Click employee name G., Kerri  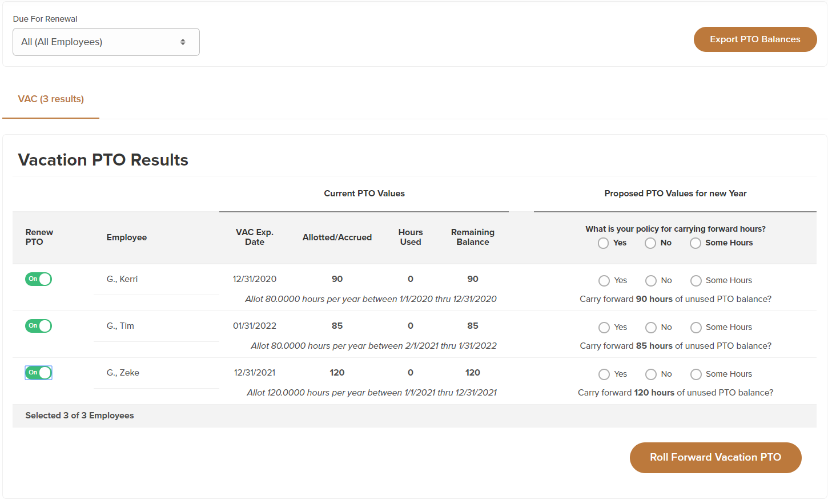[x=122, y=279]
